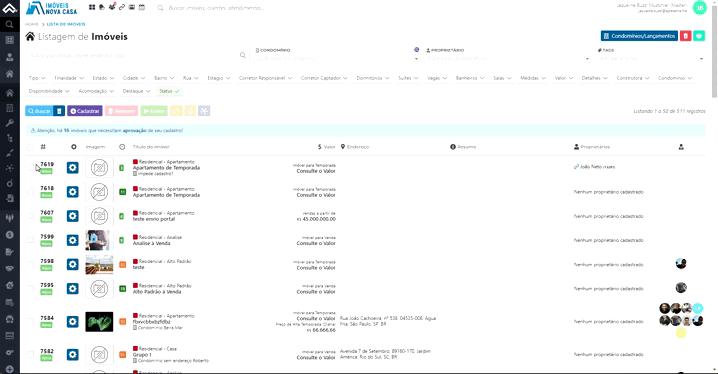Check the row checkbox for property 7582
This screenshot has height=374, width=718.
pyautogui.click(x=30, y=354)
